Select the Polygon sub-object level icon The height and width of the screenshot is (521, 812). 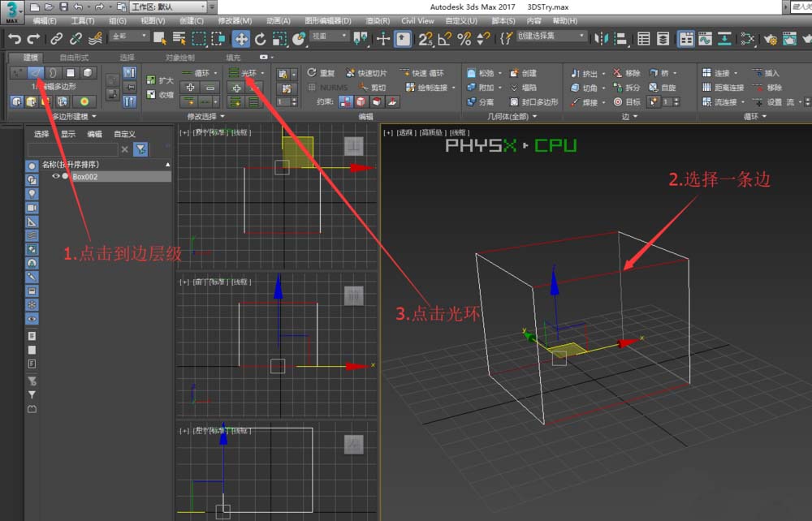pos(71,73)
